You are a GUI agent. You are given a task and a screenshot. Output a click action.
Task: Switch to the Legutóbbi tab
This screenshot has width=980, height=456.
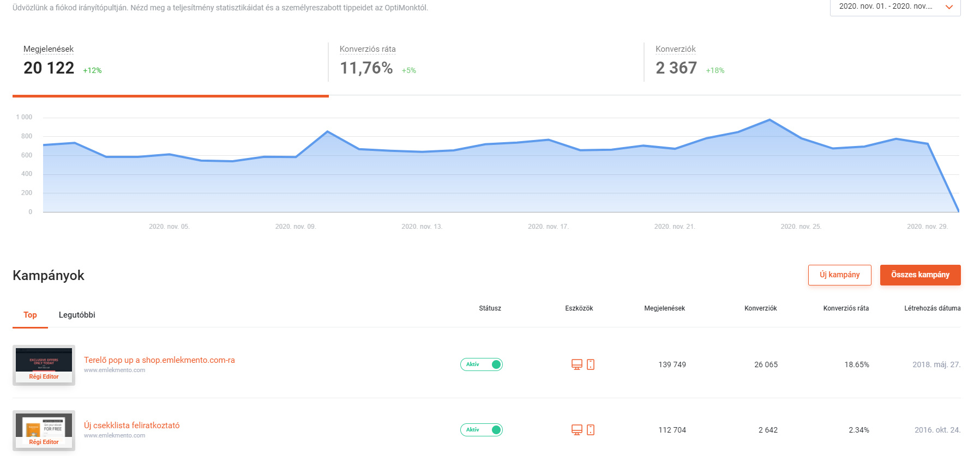point(77,315)
